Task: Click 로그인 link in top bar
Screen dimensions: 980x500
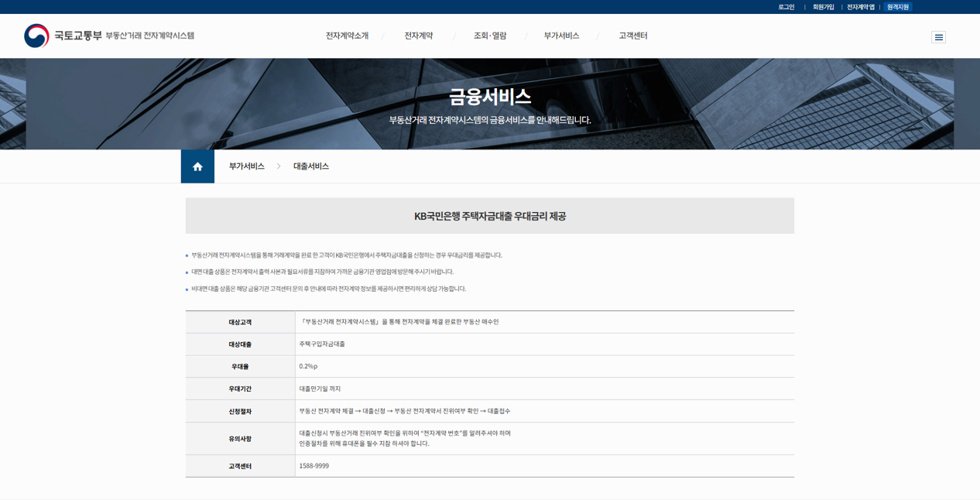Action: click(x=786, y=7)
